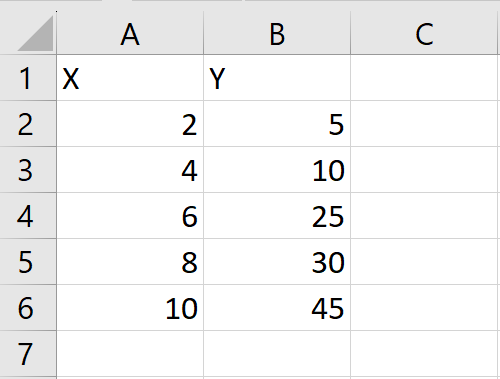Screen dimensions: 500x379
Task: Select row 6 header
Action: pyautogui.click(x=28, y=308)
